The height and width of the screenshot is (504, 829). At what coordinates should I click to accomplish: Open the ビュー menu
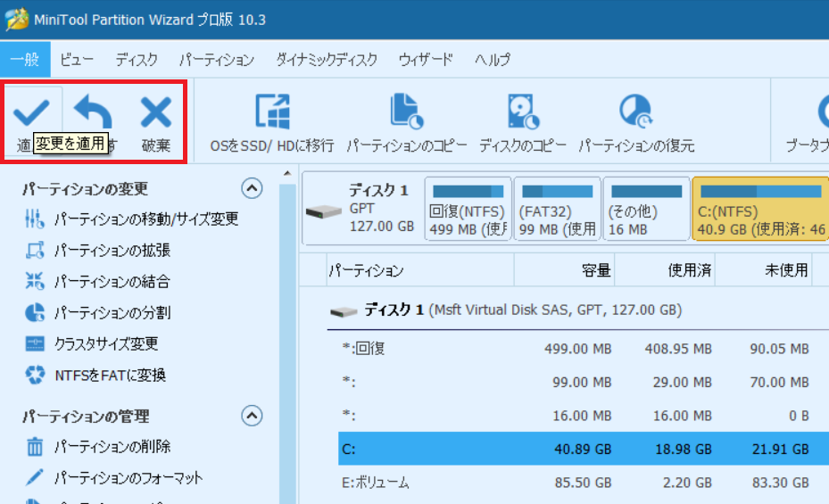77,59
